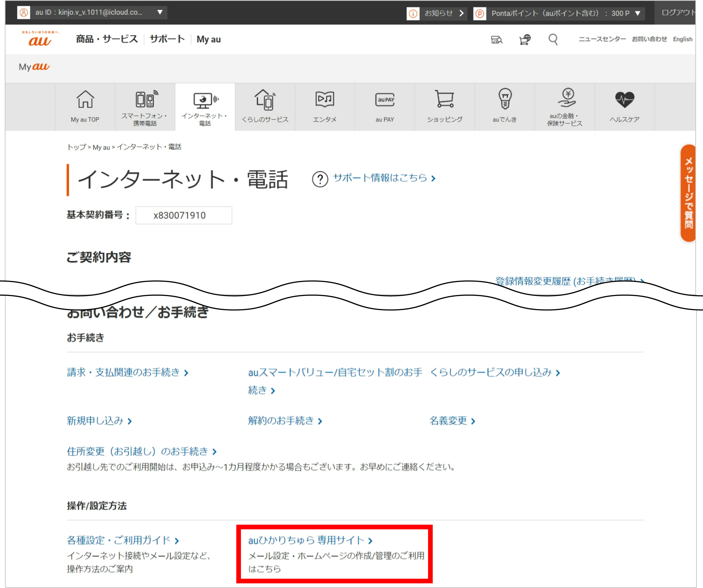Select the くらしのサービス tab
Screen dimensions: 703x588
coord(265,107)
